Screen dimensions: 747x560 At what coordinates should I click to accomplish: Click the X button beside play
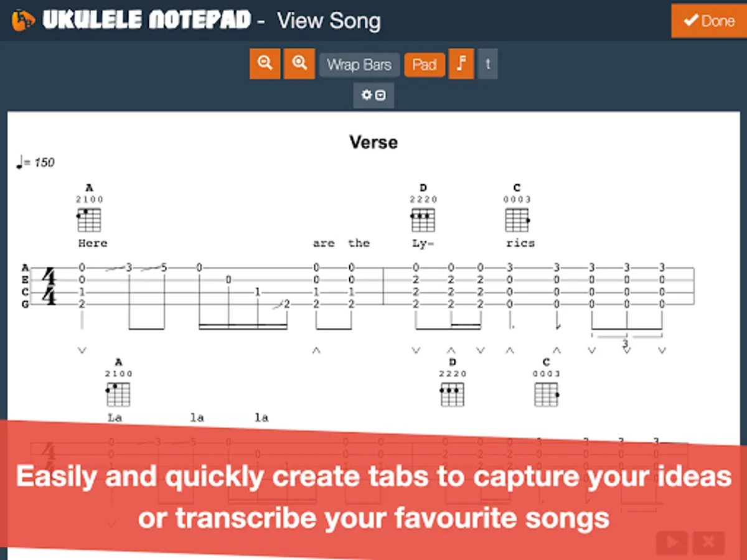click(x=708, y=543)
